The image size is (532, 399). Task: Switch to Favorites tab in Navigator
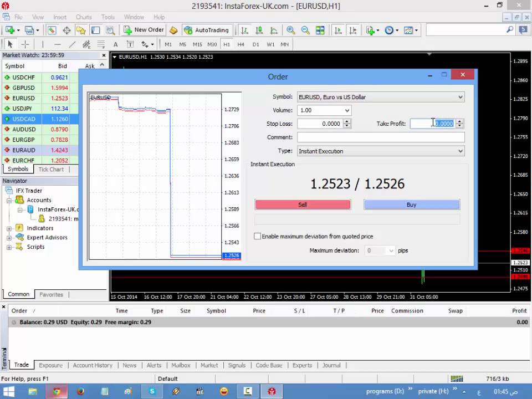(51, 294)
